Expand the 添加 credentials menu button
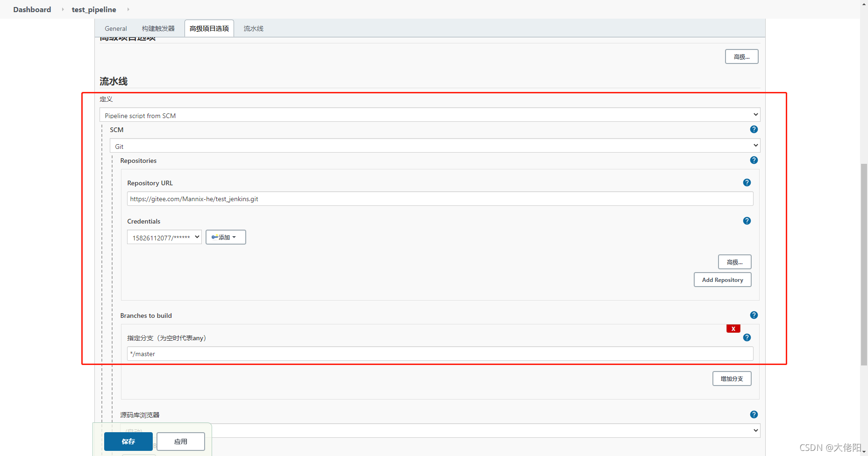The image size is (868, 456). point(226,237)
